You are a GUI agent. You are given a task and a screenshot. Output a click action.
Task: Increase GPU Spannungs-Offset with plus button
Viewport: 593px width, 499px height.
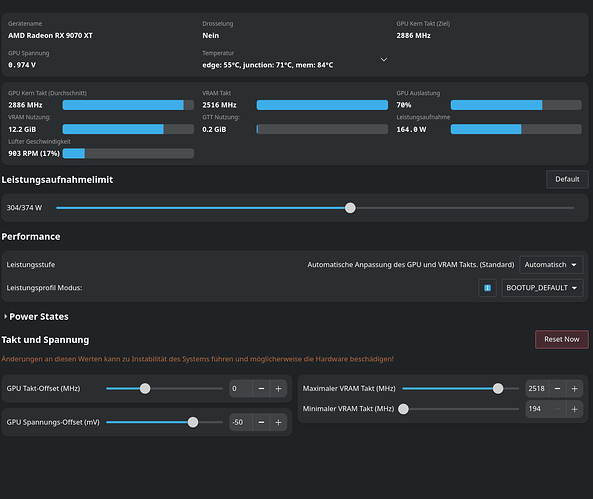click(278, 422)
